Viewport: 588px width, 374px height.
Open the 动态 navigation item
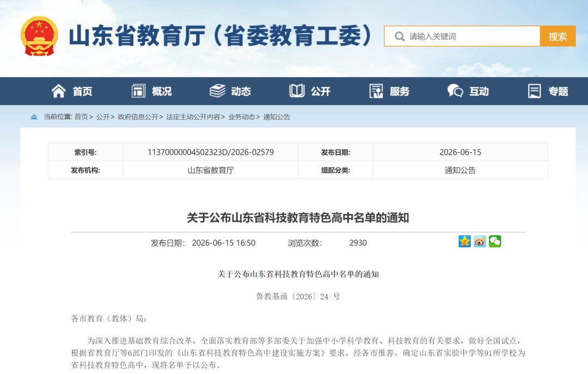(241, 91)
